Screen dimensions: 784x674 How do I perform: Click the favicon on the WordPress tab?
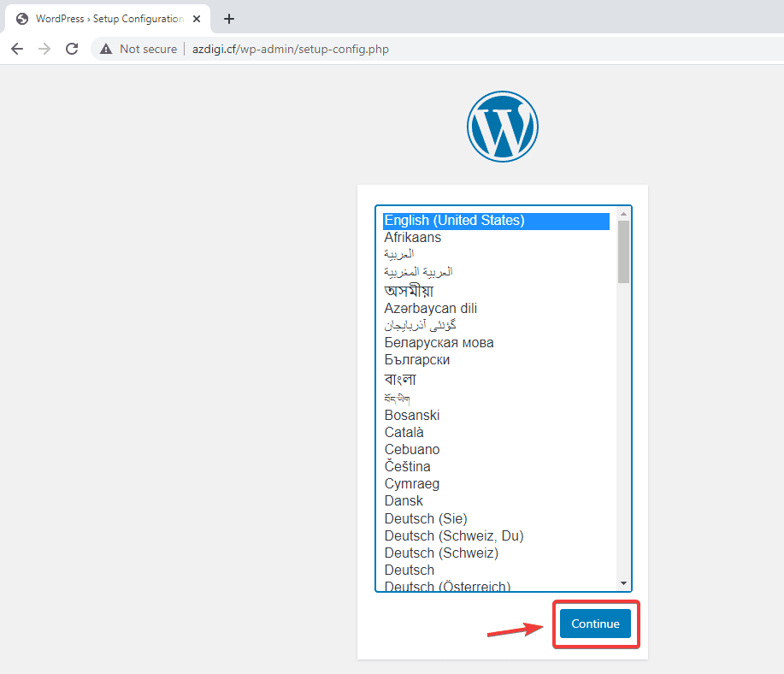(x=21, y=18)
